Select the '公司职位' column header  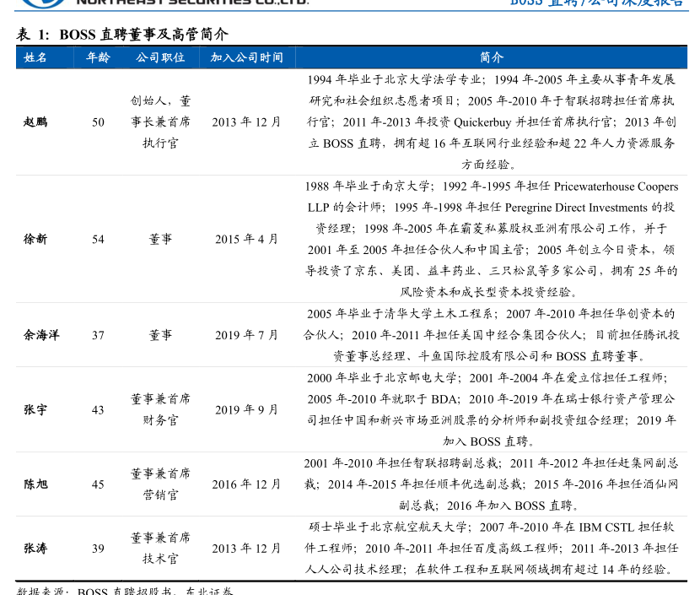(x=160, y=57)
